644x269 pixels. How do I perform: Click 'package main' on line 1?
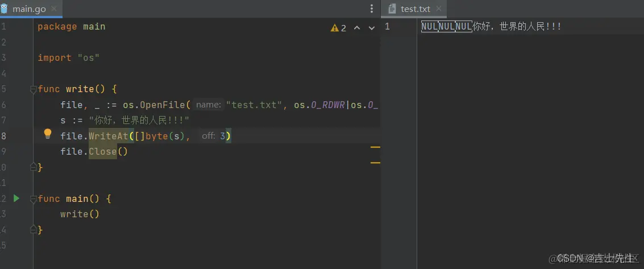pos(72,27)
